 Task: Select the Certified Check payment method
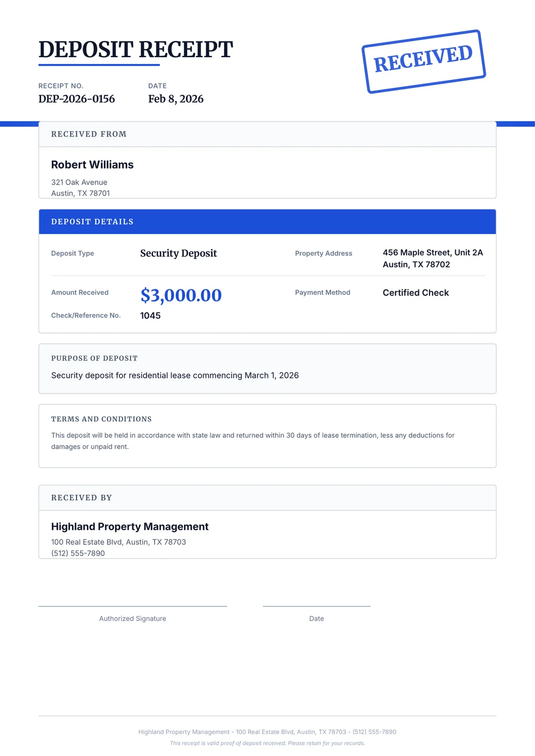coord(416,292)
